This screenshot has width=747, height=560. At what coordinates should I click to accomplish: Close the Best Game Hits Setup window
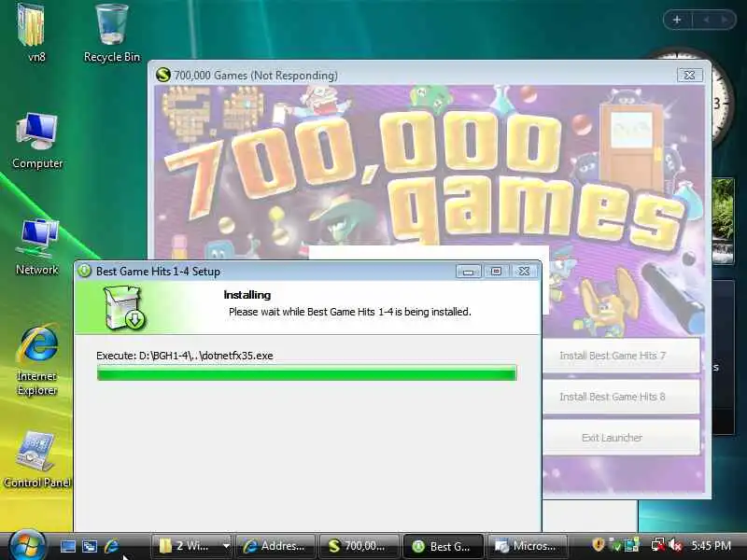click(524, 271)
